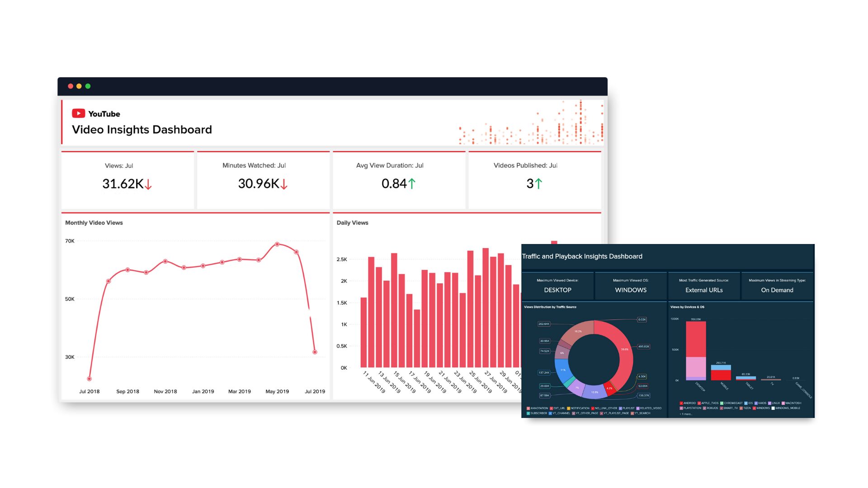Toggle the NO_LINK_OTHER legend checkbox
868x488 pixels.
(593, 408)
